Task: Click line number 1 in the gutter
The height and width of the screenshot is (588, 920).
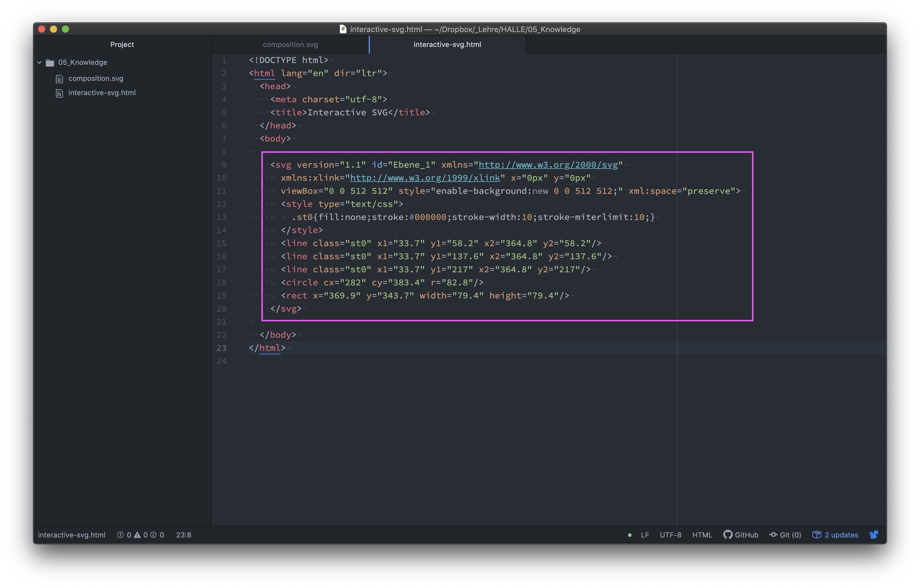Action: pos(224,60)
